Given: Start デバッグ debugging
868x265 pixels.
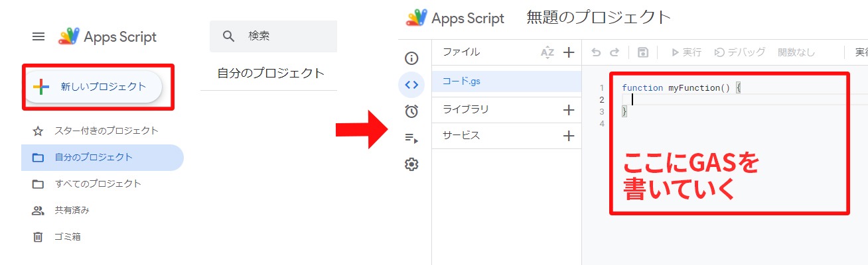Looking at the screenshot, I should coord(740,52).
